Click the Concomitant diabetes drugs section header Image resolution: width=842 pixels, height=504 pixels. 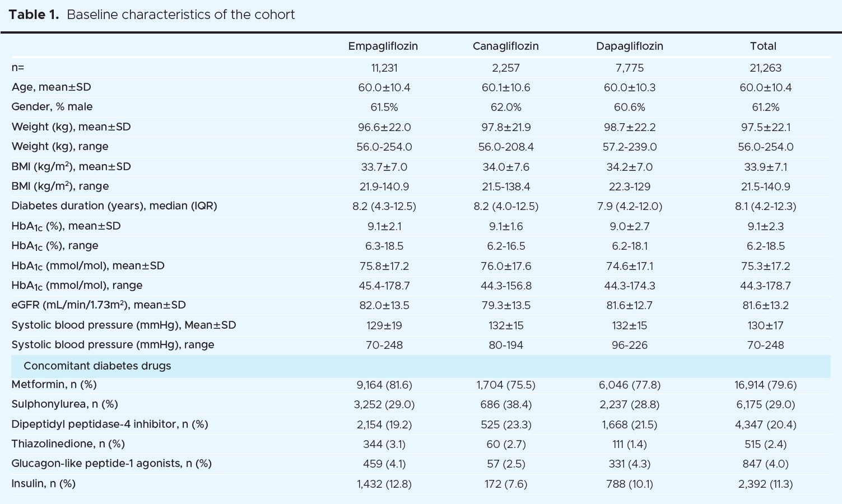click(x=97, y=366)
